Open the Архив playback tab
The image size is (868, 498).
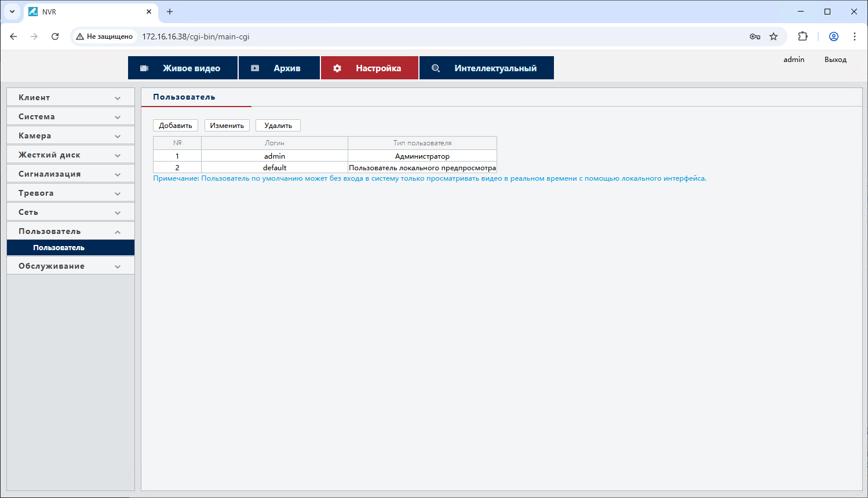[279, 68]
